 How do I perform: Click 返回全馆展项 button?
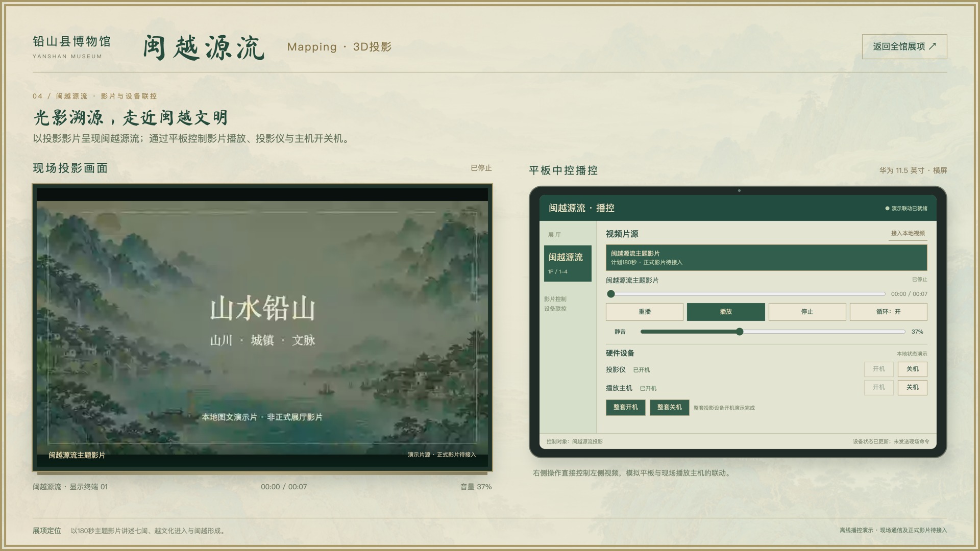click(904, 46)
